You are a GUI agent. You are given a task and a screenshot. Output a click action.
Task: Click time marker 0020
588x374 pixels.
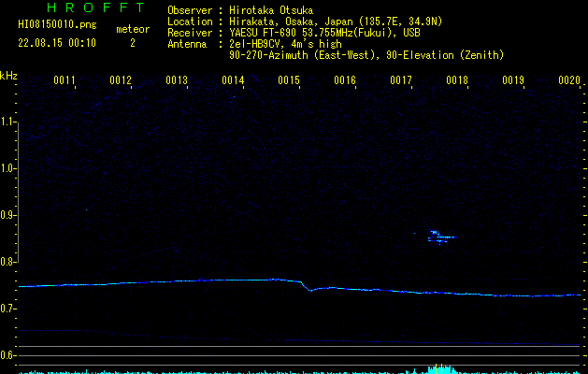pos(569,80)
